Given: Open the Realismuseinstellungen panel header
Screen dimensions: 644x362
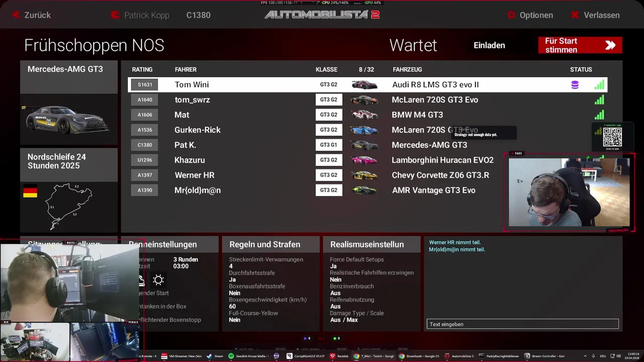Looking at the screenshot, I should click(372, 244).
